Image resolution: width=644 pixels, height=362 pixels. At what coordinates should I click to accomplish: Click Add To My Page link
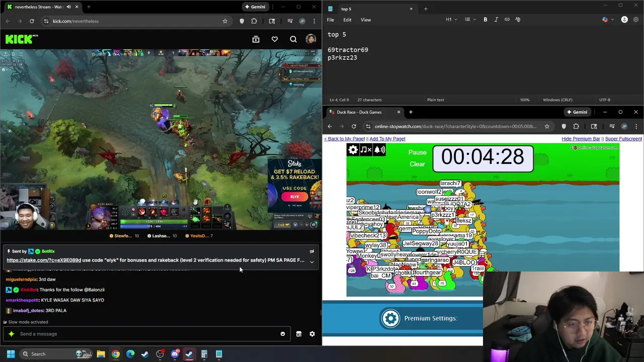point(387,139)
